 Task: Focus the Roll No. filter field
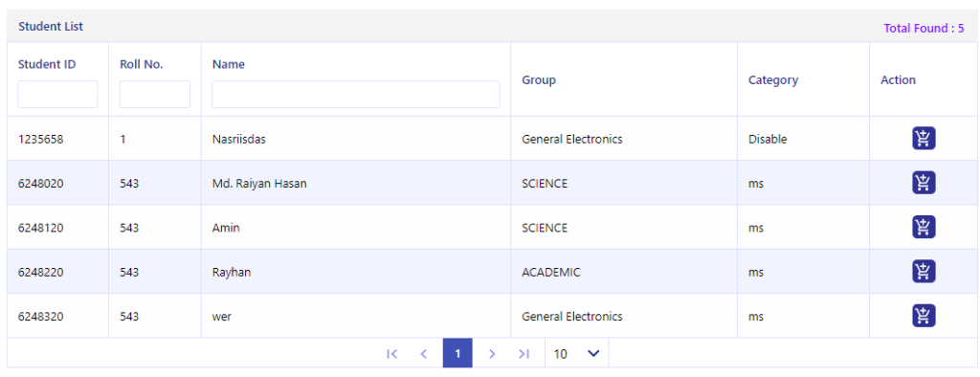pos(155,95)
